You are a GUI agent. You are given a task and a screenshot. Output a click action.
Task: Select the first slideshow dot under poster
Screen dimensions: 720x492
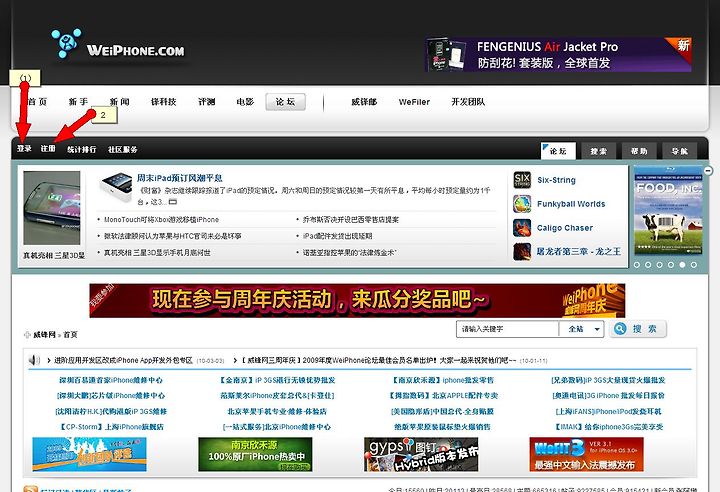tap(637, 265)
